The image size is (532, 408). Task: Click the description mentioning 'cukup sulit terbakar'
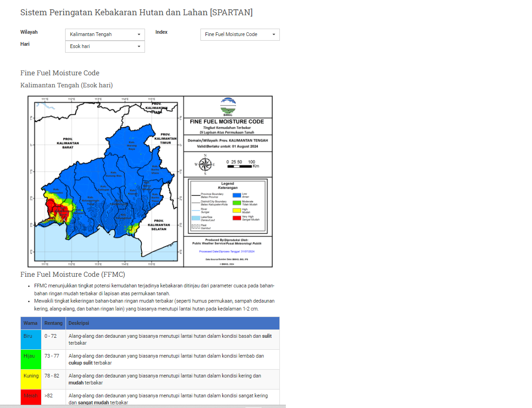[x=166, y=359]
